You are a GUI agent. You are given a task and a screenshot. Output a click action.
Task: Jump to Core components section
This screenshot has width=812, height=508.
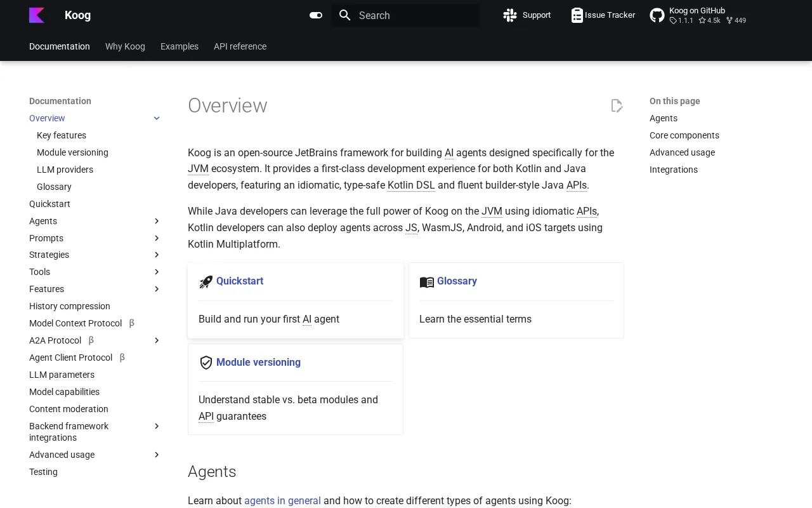(x=684, y=135)
